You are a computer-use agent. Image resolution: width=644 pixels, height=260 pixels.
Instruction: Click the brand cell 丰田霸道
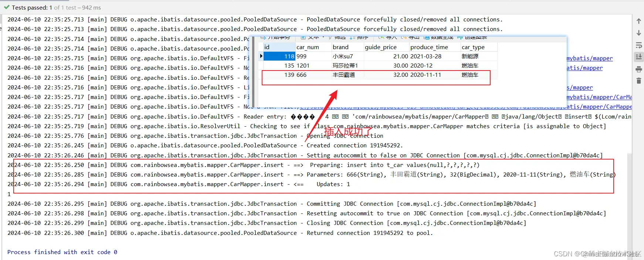tap(348, 75)
